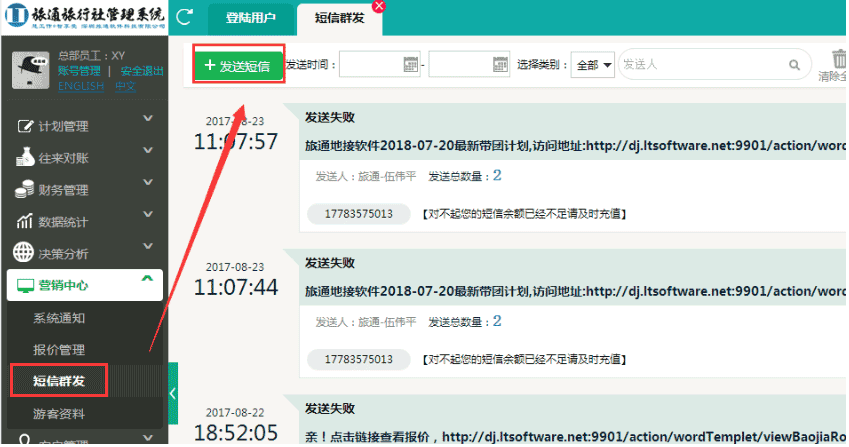Expand the 财务管理 chevron

pyautogui.click(x=147, y=182)
